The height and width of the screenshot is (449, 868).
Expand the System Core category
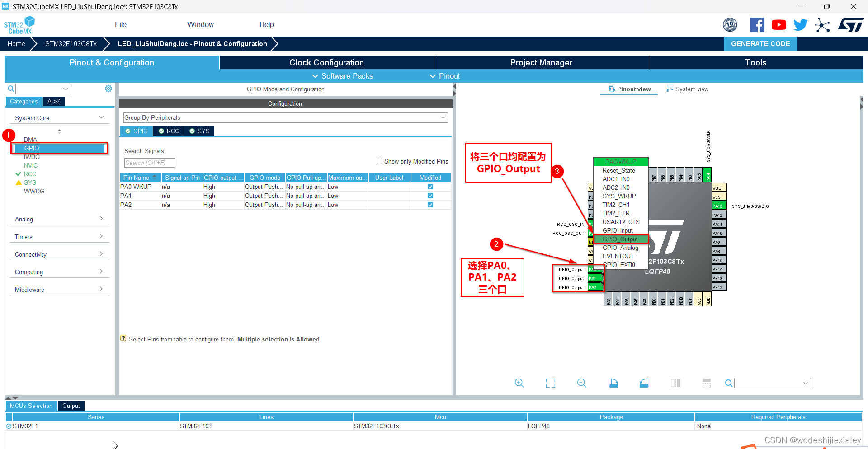[59, 118]
